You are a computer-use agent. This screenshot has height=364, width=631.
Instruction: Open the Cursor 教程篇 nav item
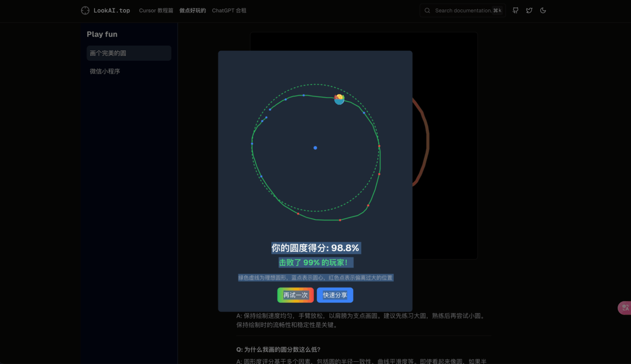point(156,11)
